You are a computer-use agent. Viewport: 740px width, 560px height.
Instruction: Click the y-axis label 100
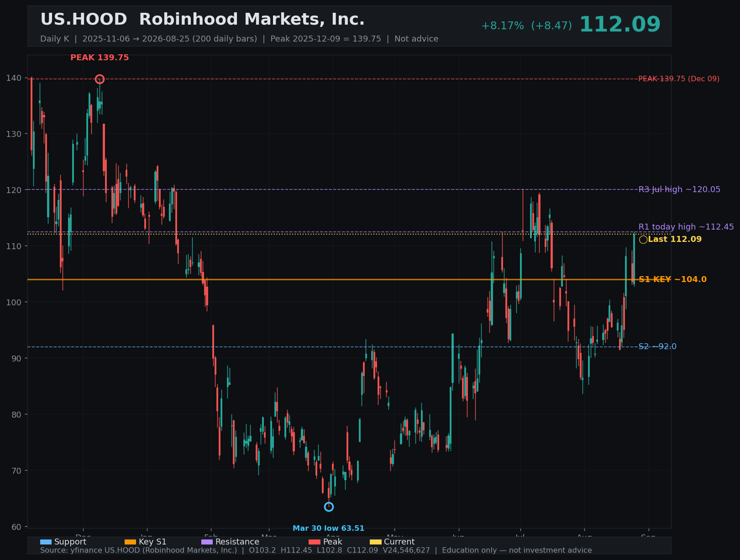pos(14,303)
